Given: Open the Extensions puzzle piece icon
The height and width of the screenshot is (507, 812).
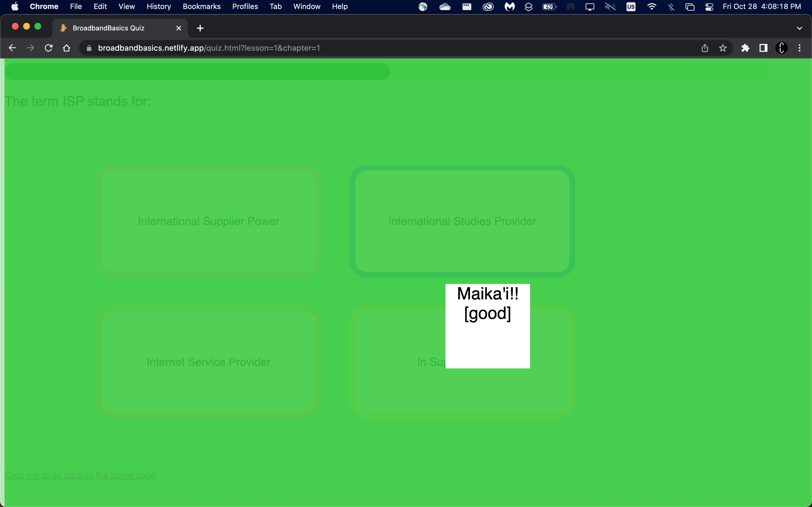Looking at the screenshot, I should (745, 48).
